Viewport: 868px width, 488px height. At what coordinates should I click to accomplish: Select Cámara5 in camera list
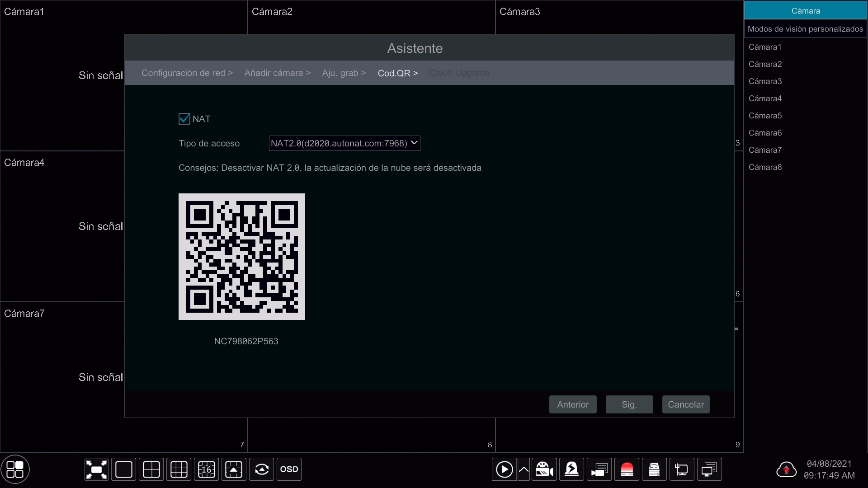(x=765, y=116)
